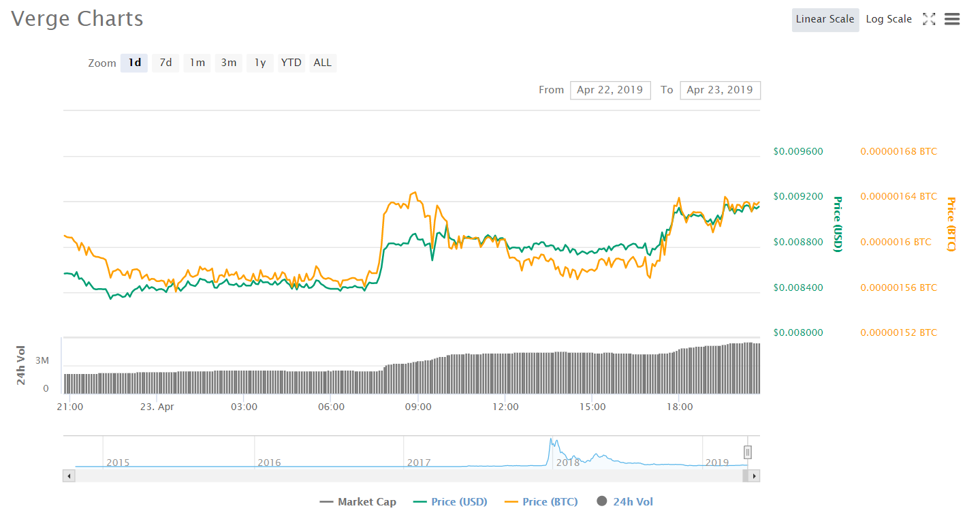Click the Price (BTC) vertical axis title

point(951,224)
